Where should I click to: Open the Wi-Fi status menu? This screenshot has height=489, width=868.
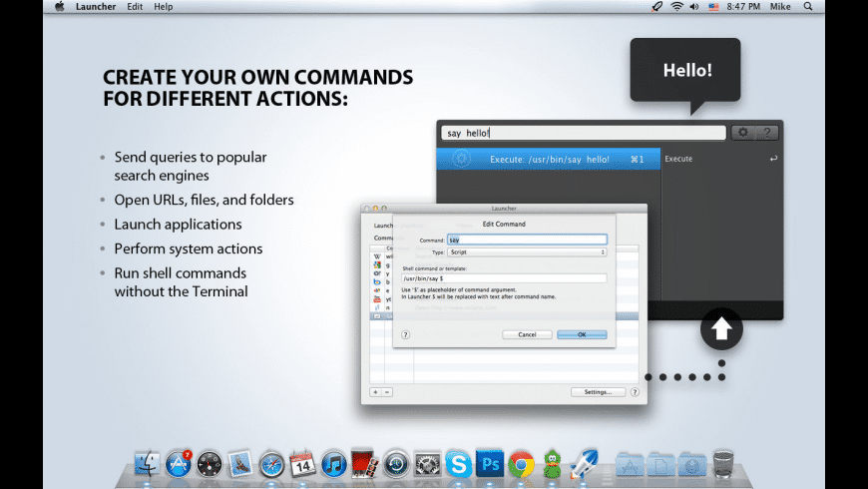tap(676, 7)
